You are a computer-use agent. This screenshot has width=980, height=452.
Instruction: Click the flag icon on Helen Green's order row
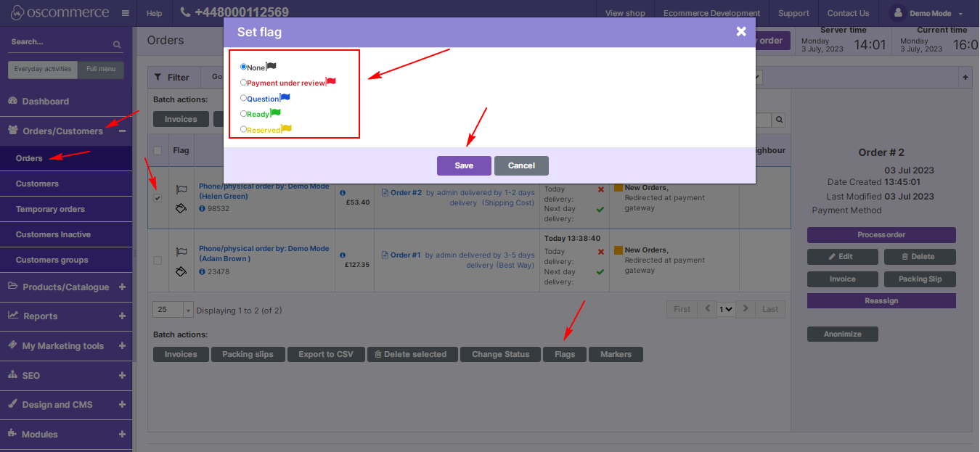coord(181,189)
